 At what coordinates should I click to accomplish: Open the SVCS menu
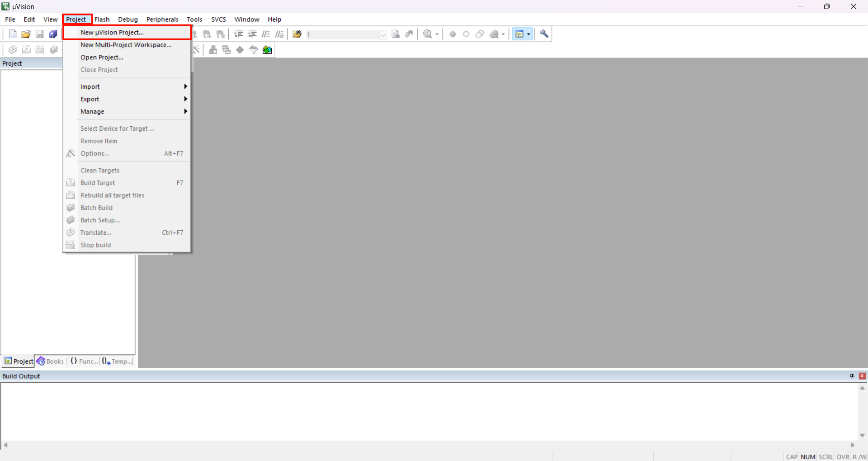click(219, 19)
